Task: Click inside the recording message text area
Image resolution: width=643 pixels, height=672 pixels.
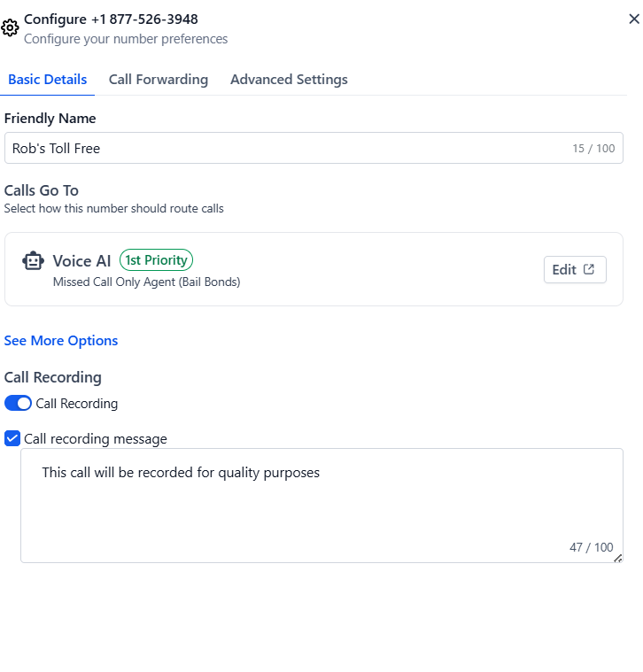Action: 321,506
